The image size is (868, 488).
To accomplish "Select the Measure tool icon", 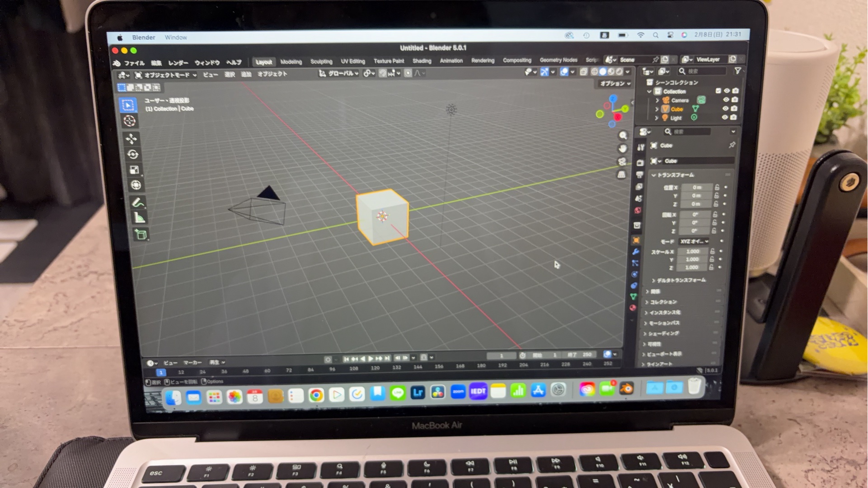I will (139, 218).
